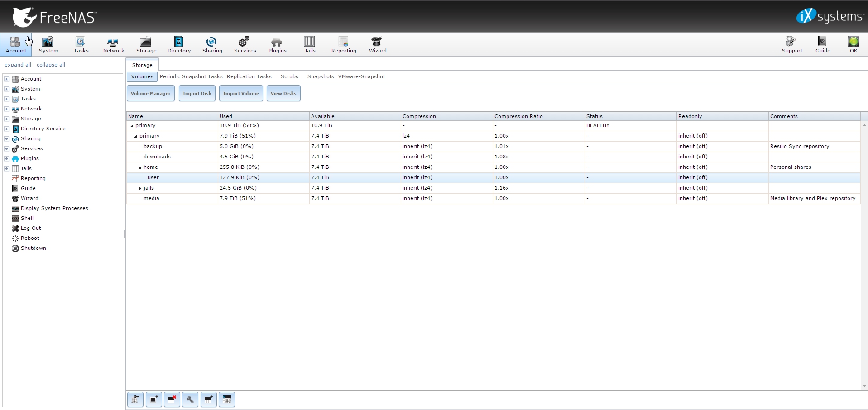Select the Jails icon in the top toolbar
Viewport: 868px width, 410px height.
[x=309, y=44]
